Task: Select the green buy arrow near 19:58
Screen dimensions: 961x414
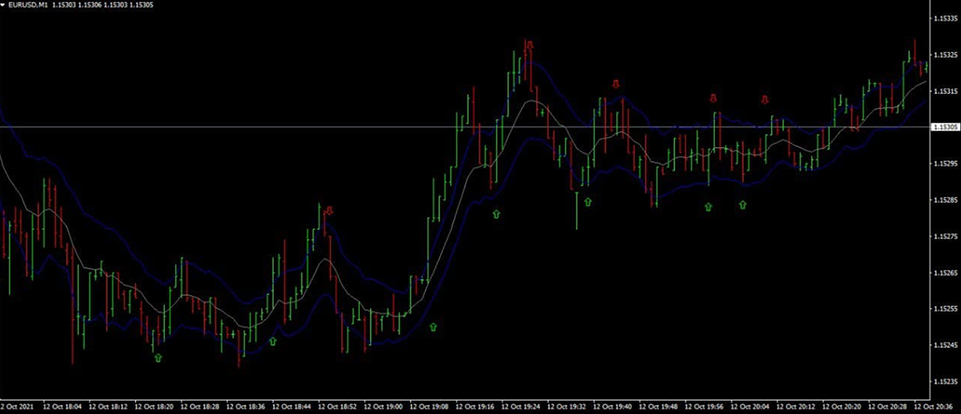Action: coord(708,207)
